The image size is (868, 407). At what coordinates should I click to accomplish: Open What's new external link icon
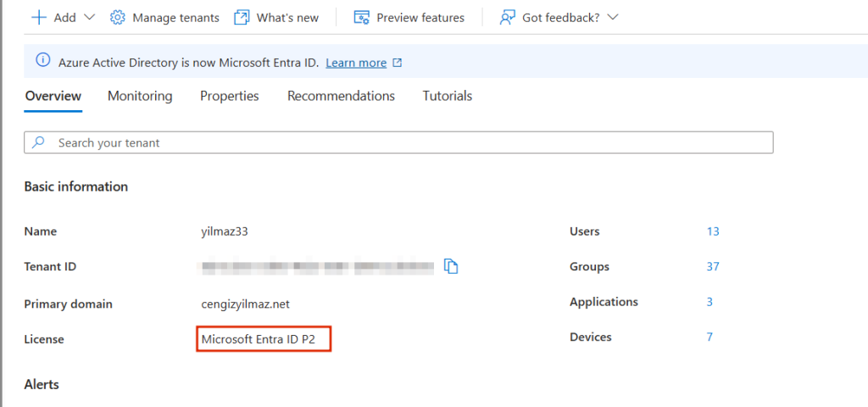(x=242, y=17)
